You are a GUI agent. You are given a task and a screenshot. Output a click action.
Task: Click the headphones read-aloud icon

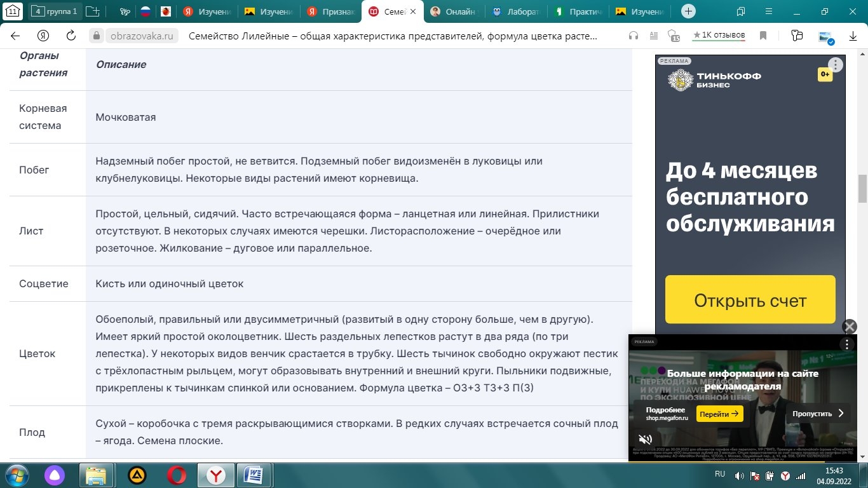coord(633,36)
